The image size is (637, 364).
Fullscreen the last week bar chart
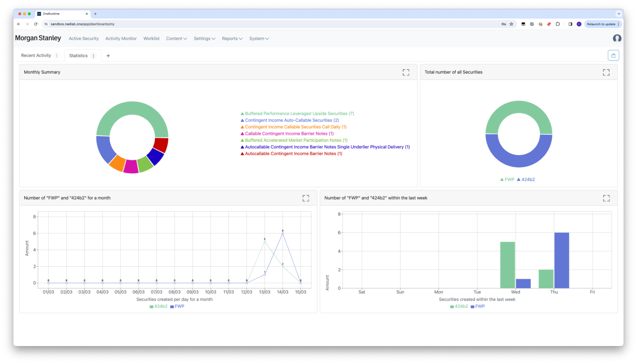point(606,198)
